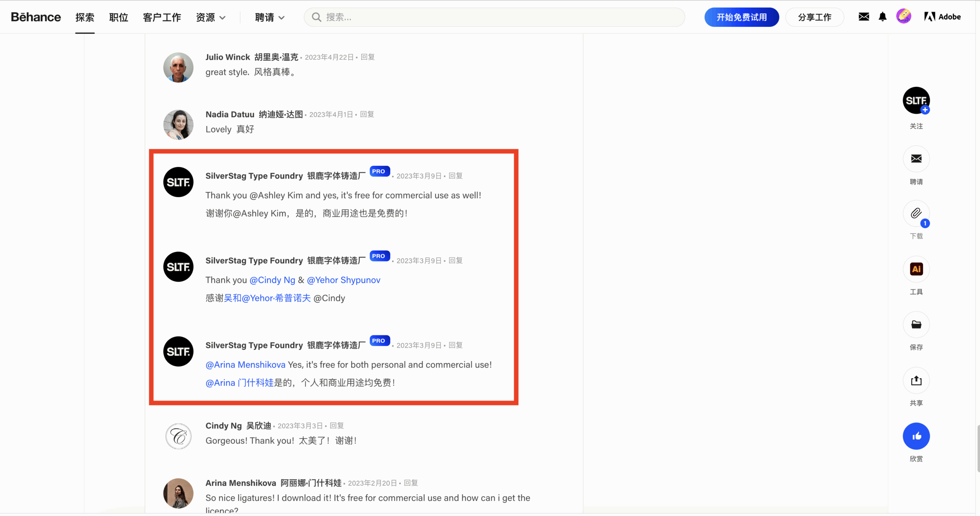Image resolution: width=980 pixels, height=516 pixels.
Task: Click the sidebar 聘请 envelope icon
Action: pyautogui.click(x=916, y=158)
